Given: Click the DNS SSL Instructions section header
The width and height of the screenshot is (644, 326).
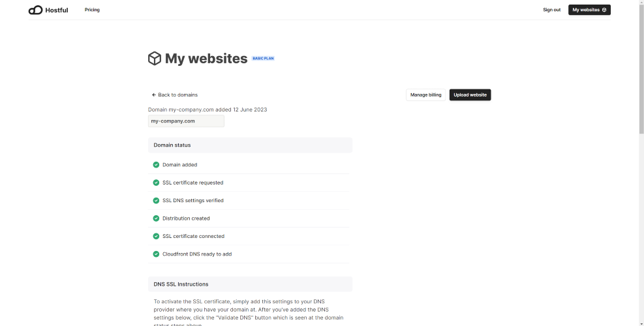Looking at the screenshot, I should tap(250, 284).
